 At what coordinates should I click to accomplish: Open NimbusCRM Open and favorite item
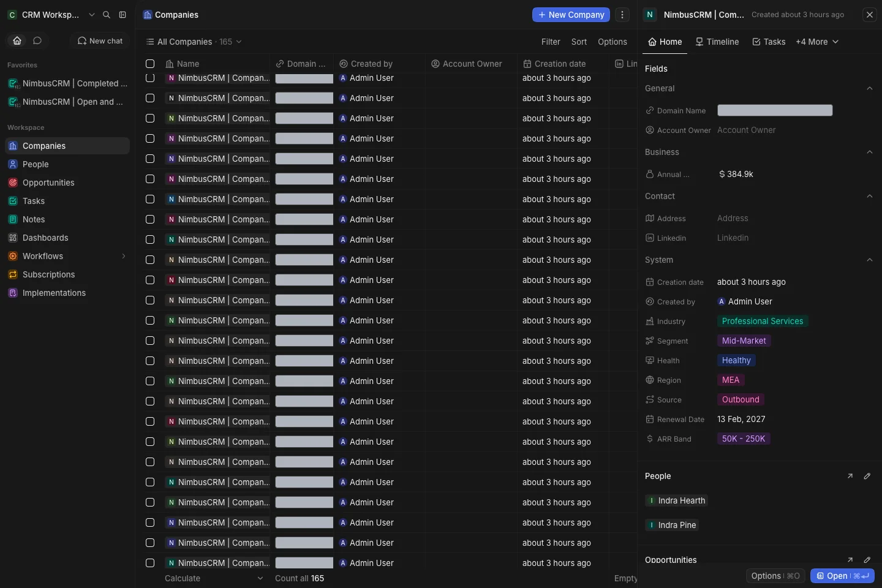click(67, 102)
